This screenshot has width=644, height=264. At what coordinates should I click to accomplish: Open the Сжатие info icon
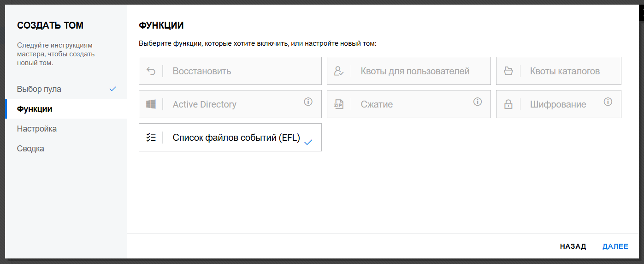tap(478, 102)
